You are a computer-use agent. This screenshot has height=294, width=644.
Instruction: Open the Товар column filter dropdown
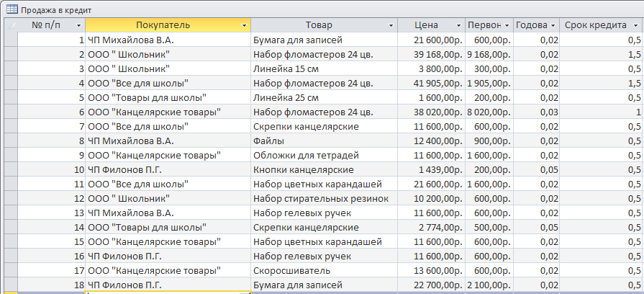pyautogui.click(x=391, y=25)
